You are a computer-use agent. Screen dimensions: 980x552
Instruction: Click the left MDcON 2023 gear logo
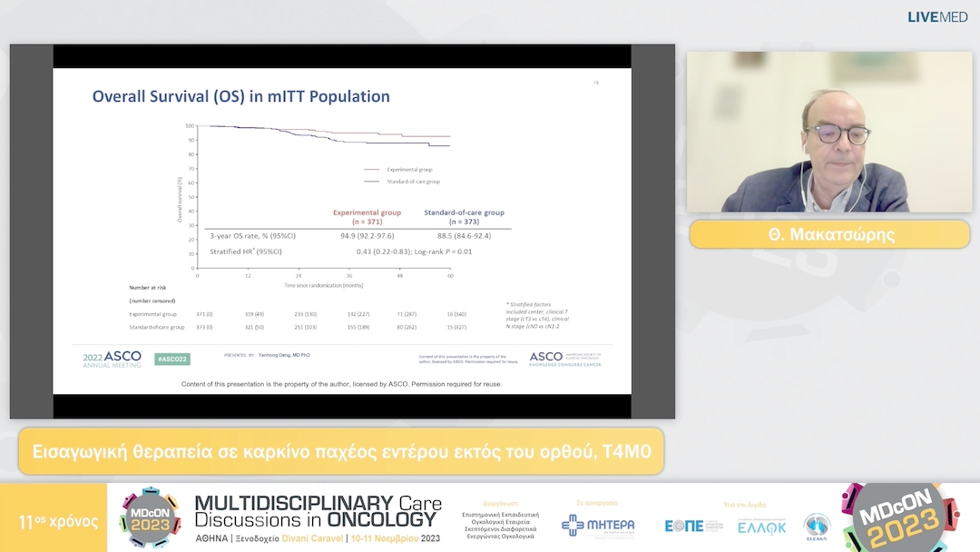tap(150, 518)
